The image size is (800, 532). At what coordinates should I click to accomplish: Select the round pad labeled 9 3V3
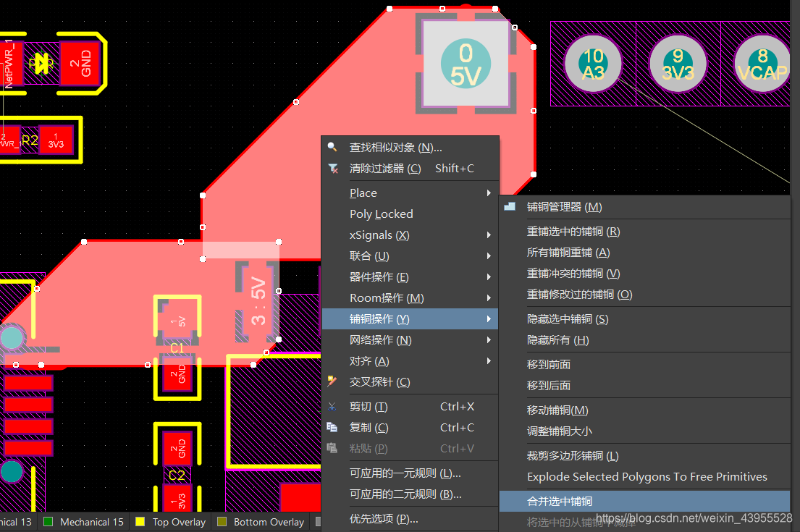[678, 64]
